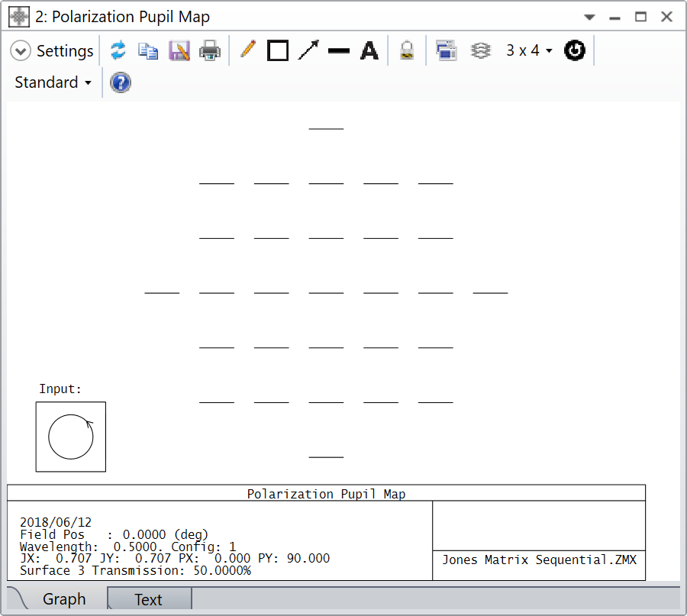Screen dimensions: 687x616
Task: Toggle the window lock
Action: pyautogui.click(x=407, y=50)
